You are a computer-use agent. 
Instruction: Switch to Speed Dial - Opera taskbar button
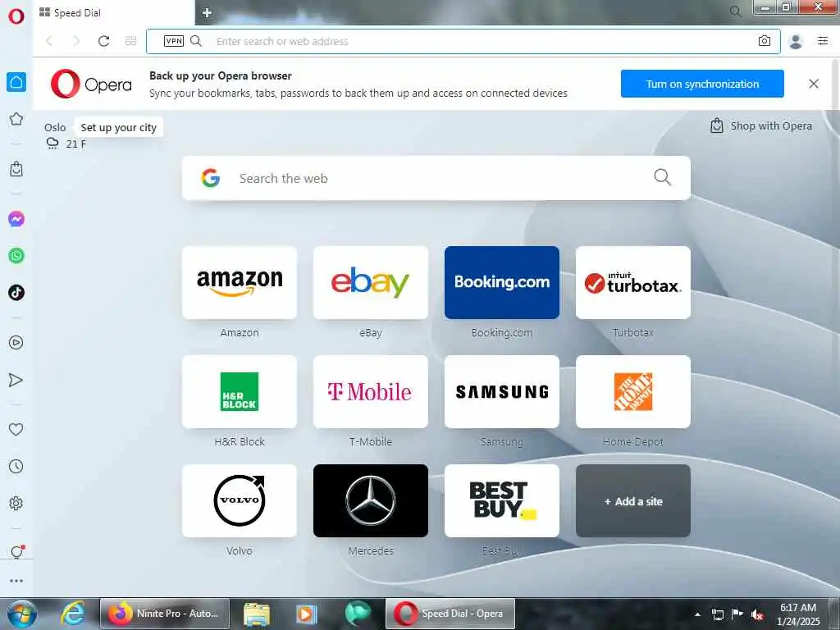pyautogui.click(x=450, y=614)
